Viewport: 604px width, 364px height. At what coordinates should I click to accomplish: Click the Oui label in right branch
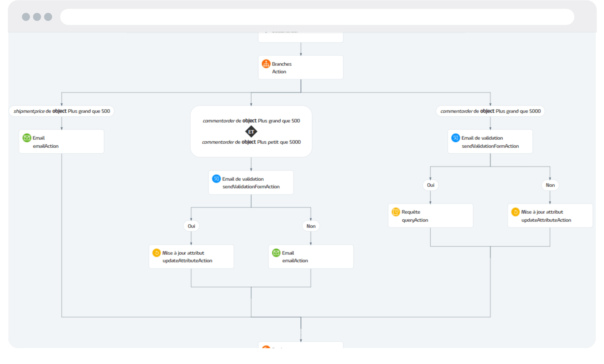430,185
